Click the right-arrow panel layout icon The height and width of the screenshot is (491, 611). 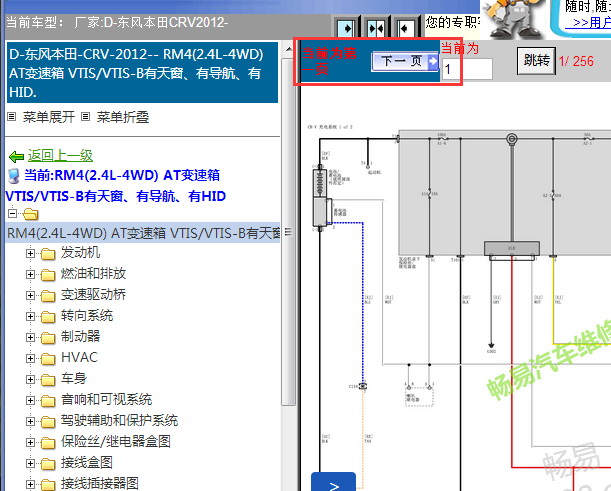point(345,28)
